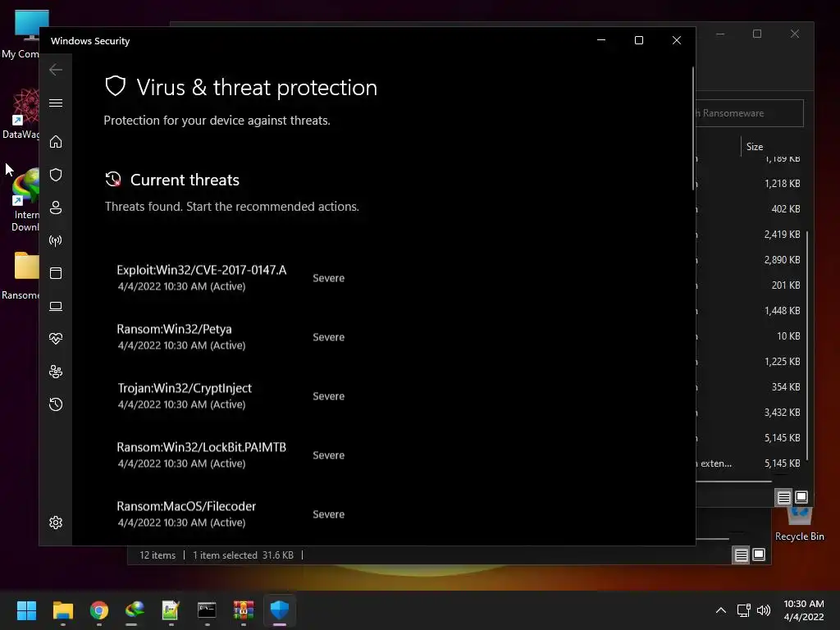The image size is (840, 630).
Task: Go back using the back arrow
Action: click(56, 70)
